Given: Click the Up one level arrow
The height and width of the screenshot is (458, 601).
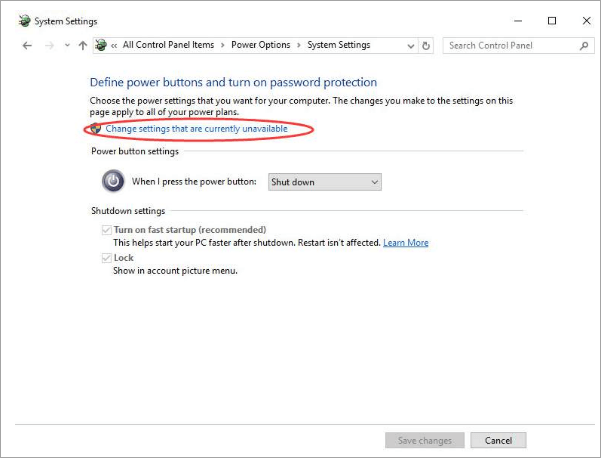Looking at the screenshot, I should point(83,45).
